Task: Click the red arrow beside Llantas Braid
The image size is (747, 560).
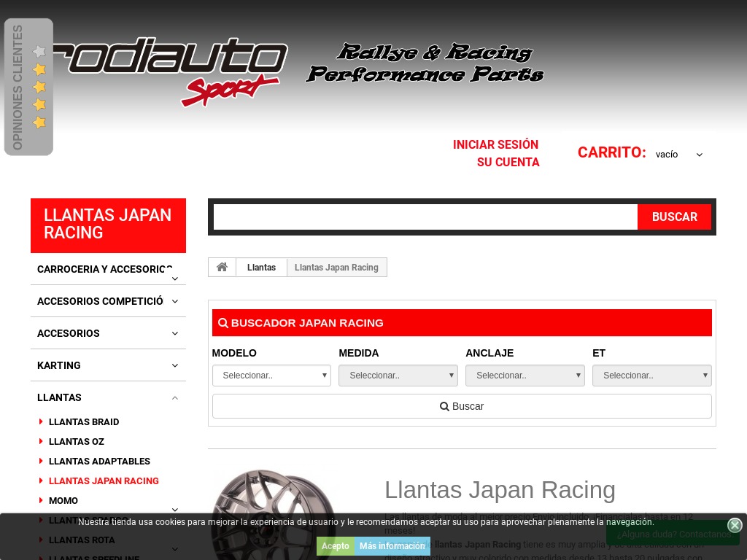Action: (41, 421)
